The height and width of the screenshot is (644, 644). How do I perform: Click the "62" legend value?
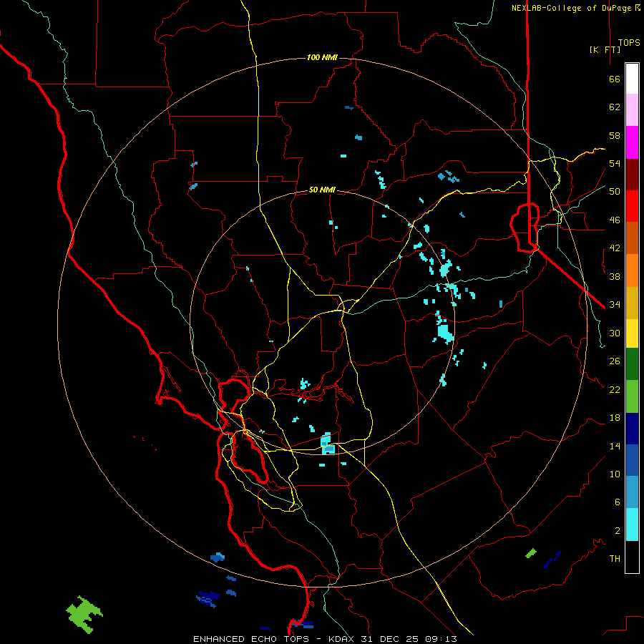coord(615,107)
